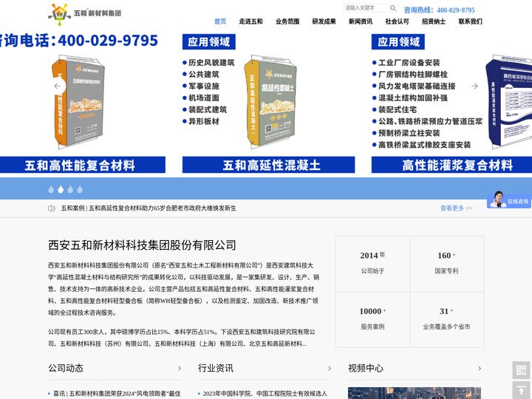532x399 pixels.
Task: Click the video center thumbnail image
Action: [415, 393]
